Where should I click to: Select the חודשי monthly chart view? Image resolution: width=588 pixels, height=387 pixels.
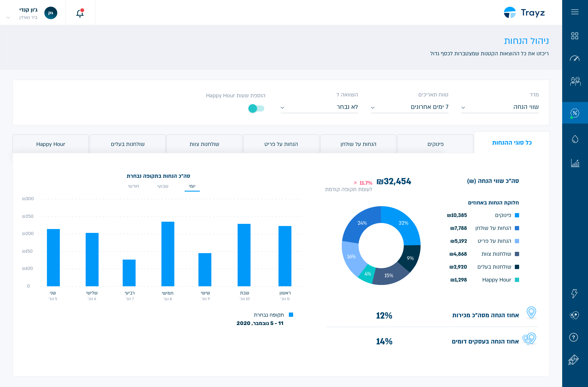pos(133,186)
